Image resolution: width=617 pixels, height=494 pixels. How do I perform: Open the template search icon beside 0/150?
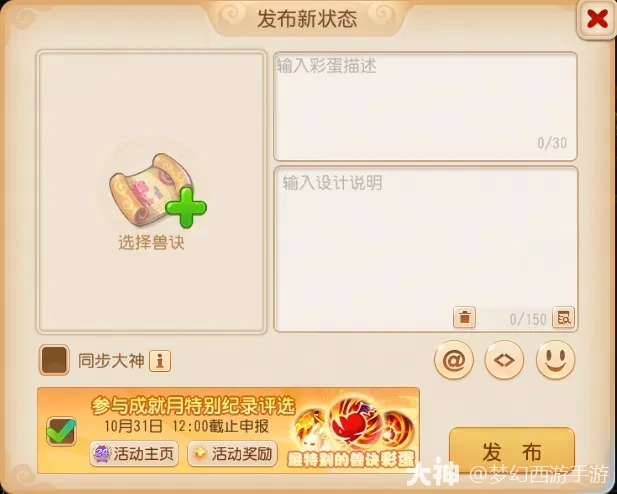click(563, 317)
